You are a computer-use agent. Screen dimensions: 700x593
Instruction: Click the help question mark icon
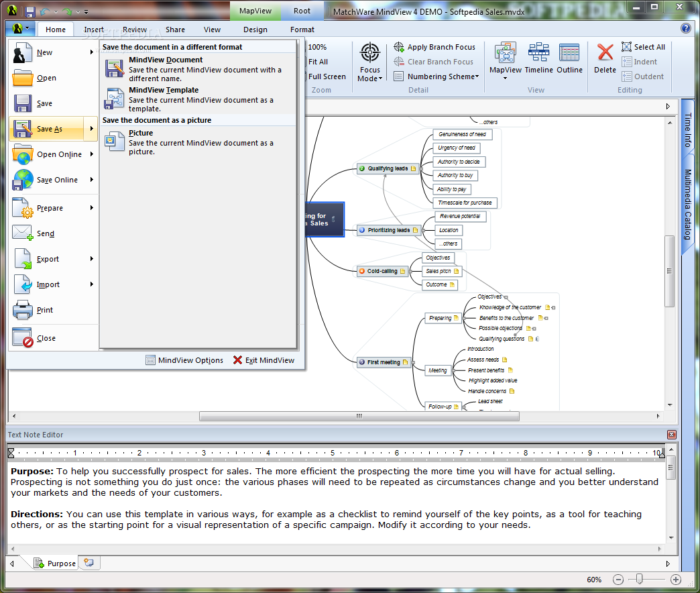686,29
